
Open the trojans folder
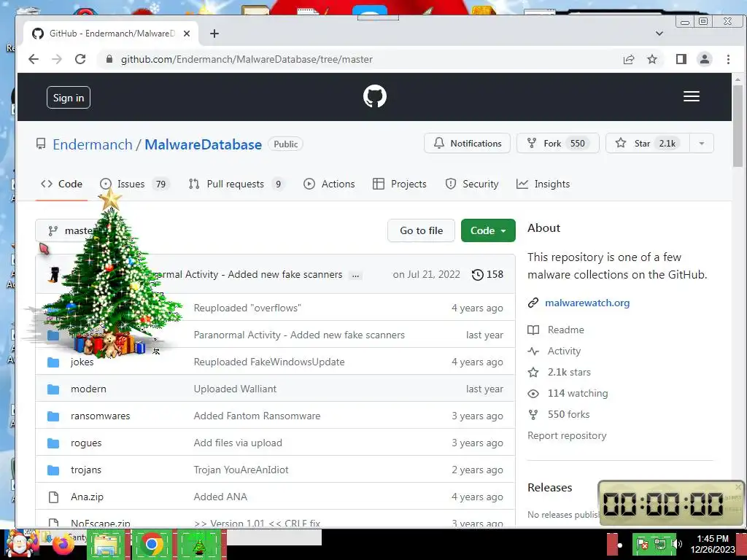coord(86,470)
